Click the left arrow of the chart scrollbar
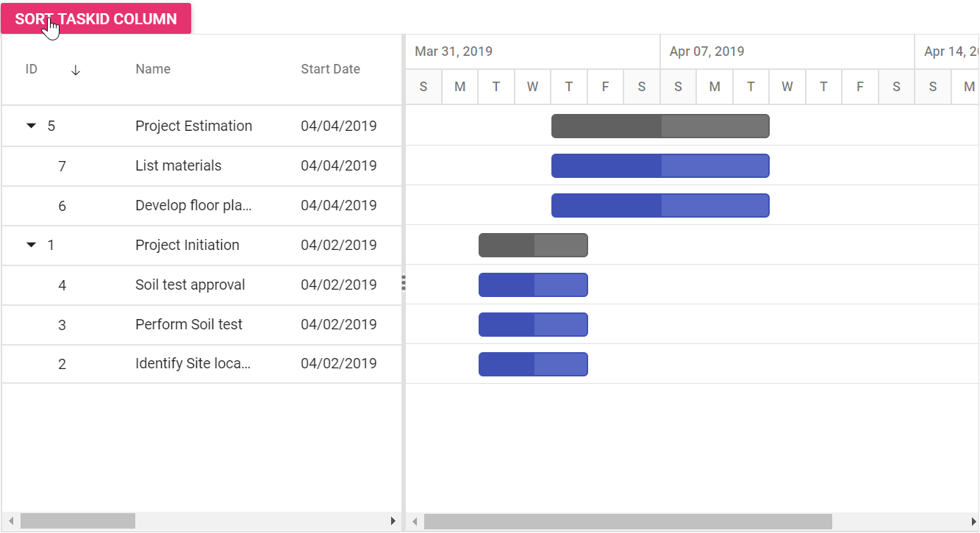The height and width of the screenshot is (533, 980). [x=415, y=522]
